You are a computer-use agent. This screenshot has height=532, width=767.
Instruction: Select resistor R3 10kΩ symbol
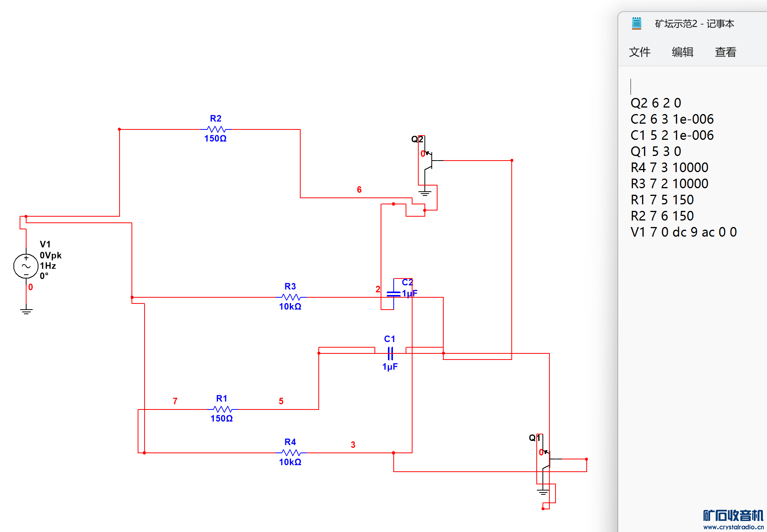(291, 297)
